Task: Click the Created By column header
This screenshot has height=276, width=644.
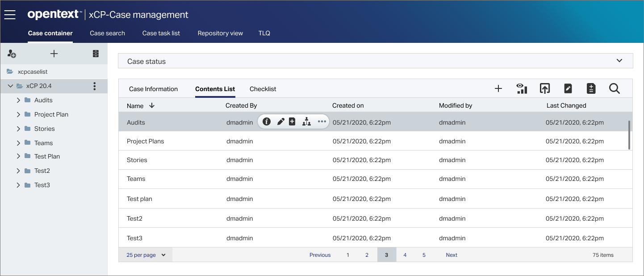Action: pyautogui.click(x=241, y=105)
